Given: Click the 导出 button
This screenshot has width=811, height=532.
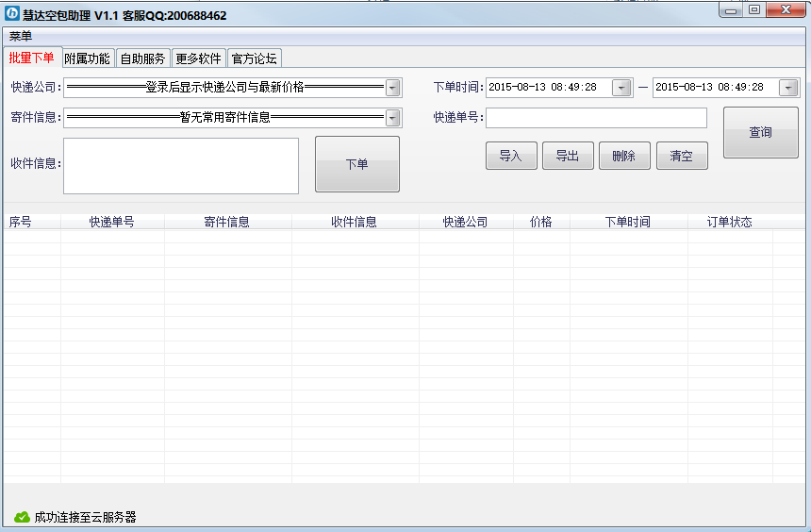Looking at the screenshot, I should click(568, 157).
